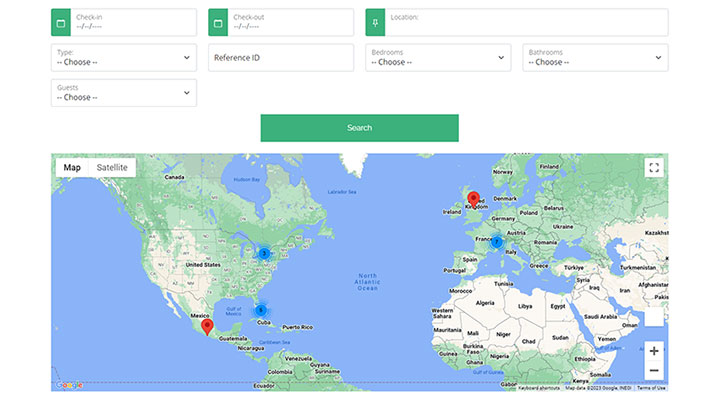Open the Bedrooms dropdown
The height and width of the screenshot is (400, 720).
[438, 58]
